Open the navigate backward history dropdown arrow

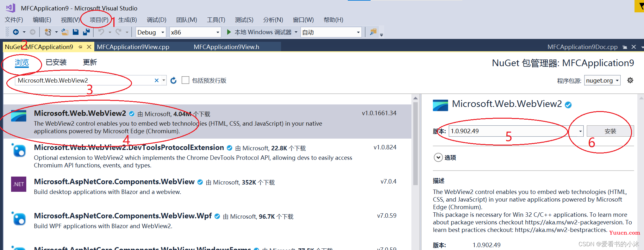pos(24,32)
